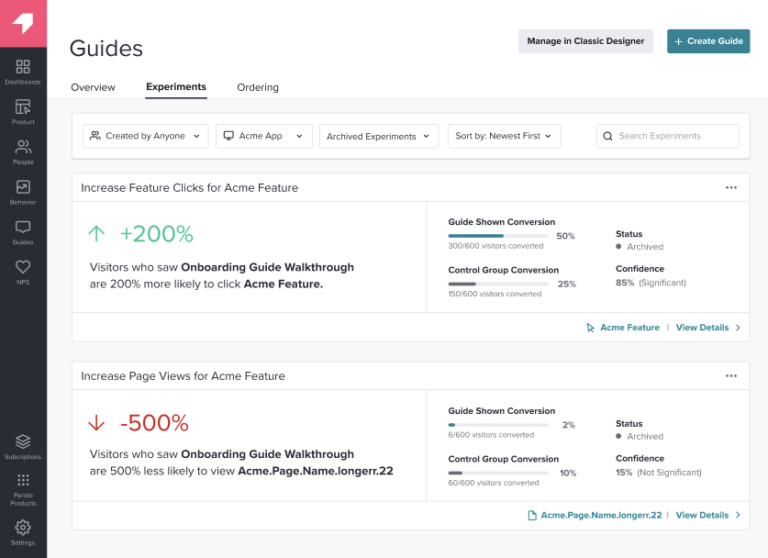Click Manage in Classic Designer button
This screenshot has height=558, width=768.
click(x=585, y=41)
